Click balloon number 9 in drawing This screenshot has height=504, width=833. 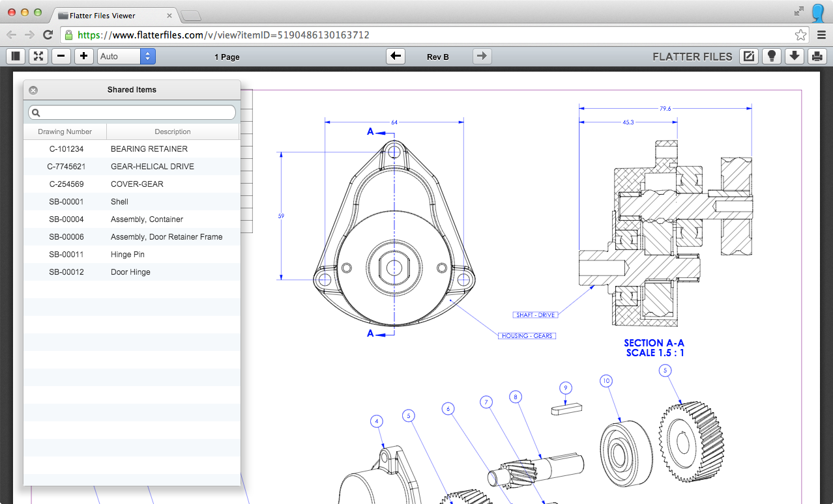click(566, 388)
